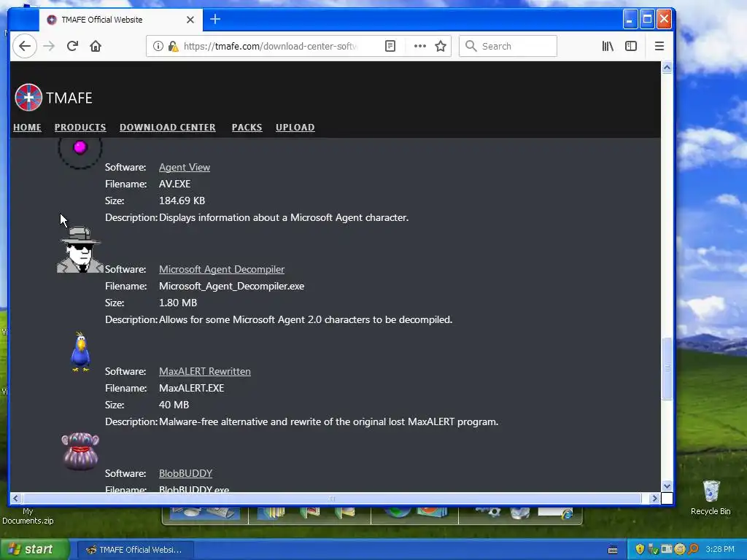Viewport: 747px width, 560px height.
Task: Open the DOWNLOAD CENTER nav item
Action: [x=168, y=127]
